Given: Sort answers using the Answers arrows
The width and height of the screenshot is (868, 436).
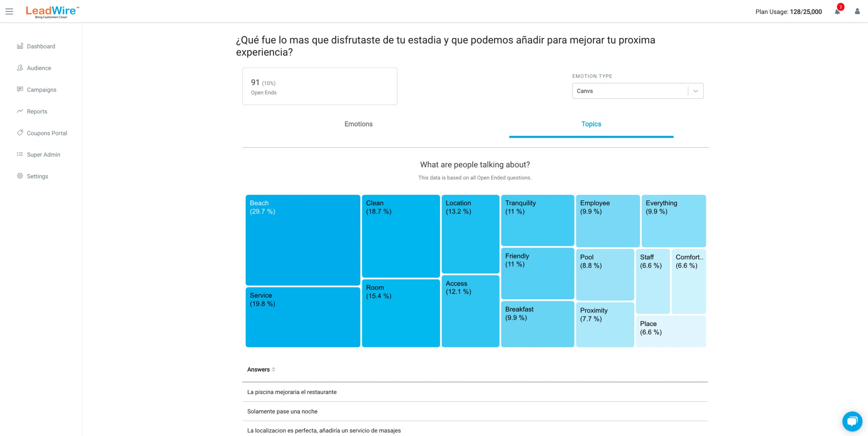Looking at the screenshot, I should tap(273, 369).
